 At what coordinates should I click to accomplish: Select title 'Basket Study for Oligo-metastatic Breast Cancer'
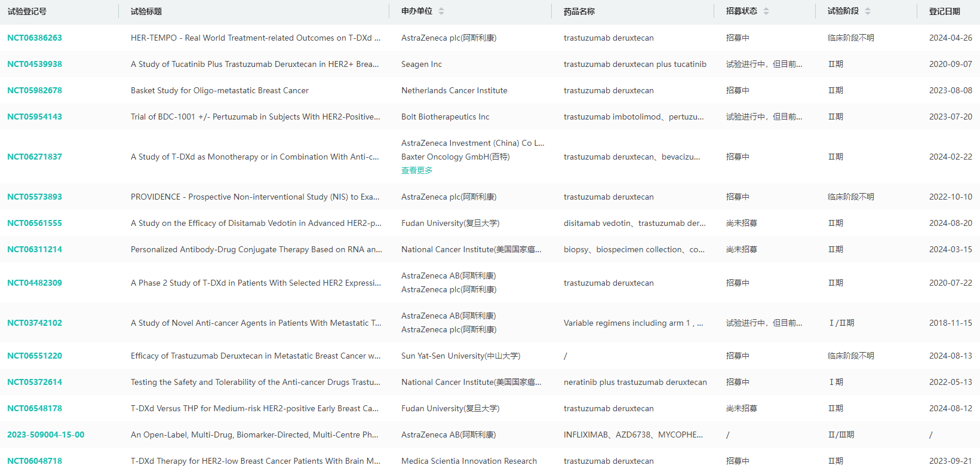(220, 90)
